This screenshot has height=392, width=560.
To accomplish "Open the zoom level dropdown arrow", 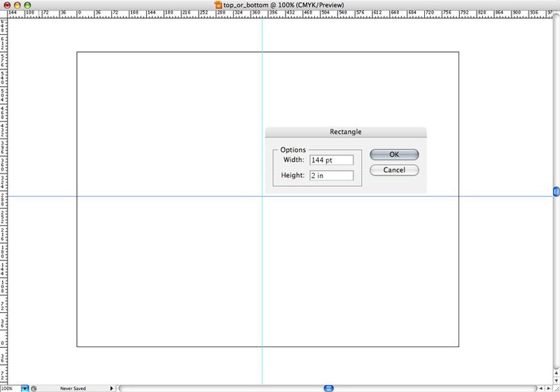I will pyautogui.click(x=24, y=388).
